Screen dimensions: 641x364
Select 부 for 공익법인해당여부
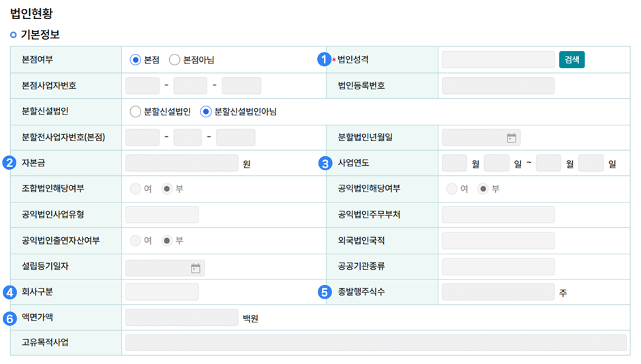coord(483,189)
